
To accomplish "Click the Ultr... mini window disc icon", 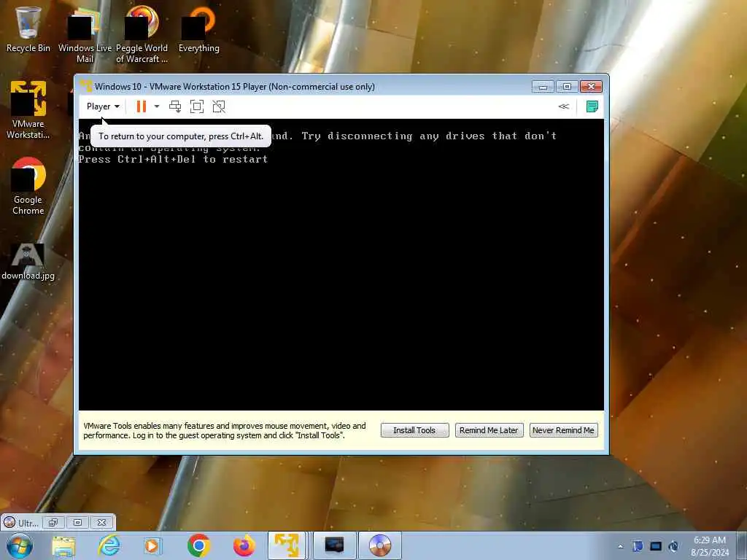I will point(9,522).
